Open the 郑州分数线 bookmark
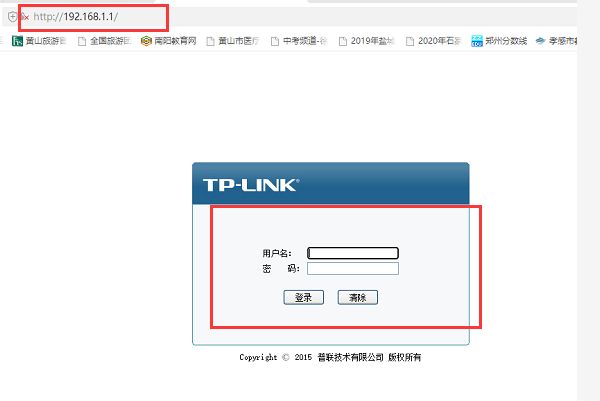 499,41
